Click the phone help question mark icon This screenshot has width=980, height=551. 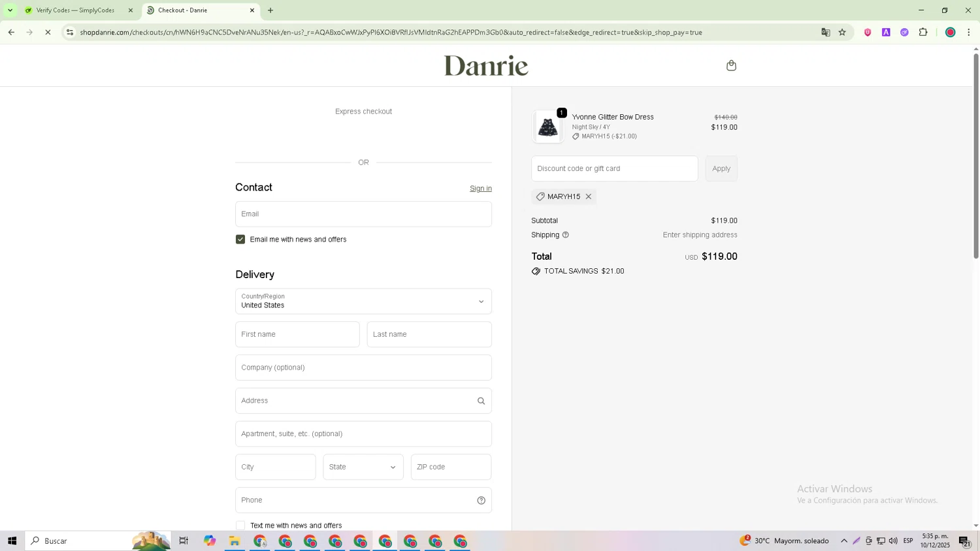[481, 501]
